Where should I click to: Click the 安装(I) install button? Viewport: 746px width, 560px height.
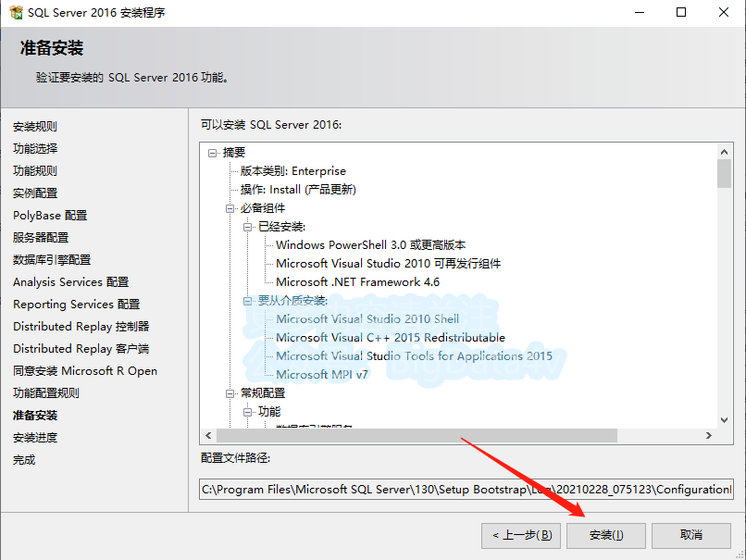605,535
